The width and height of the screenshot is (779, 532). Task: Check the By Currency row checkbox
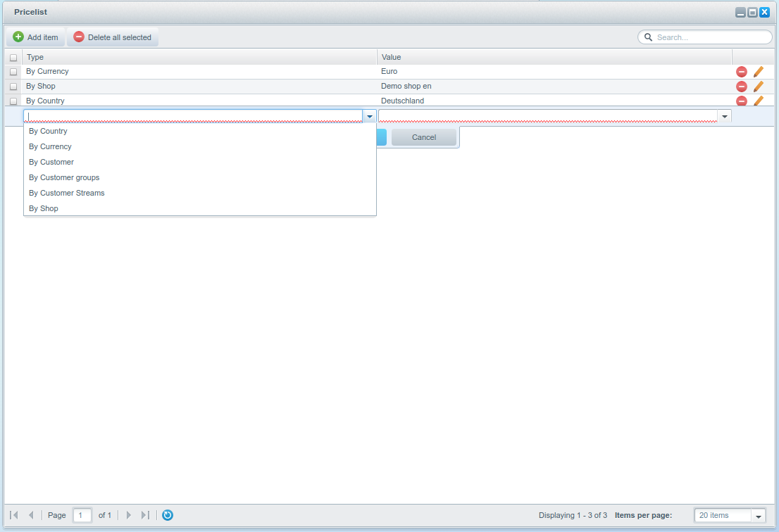[13, 72]
